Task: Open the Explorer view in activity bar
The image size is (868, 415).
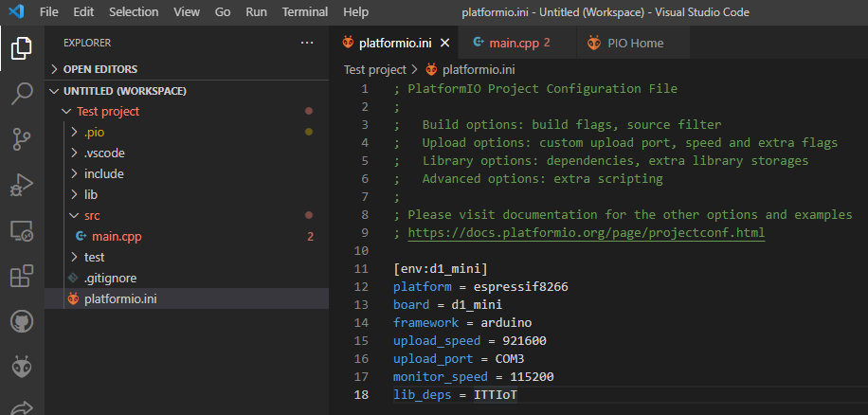Action: [22, 47]
